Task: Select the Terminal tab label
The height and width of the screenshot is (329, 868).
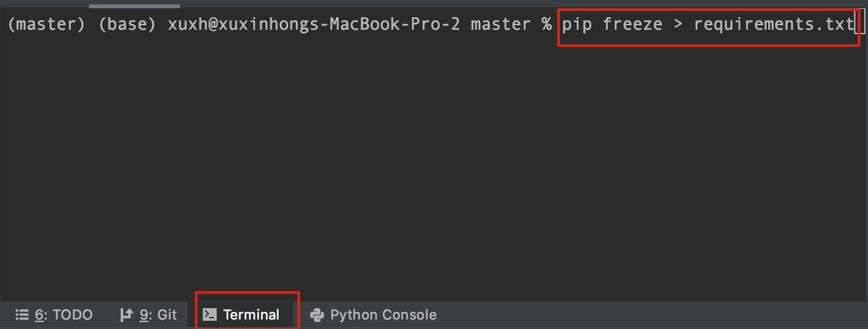Action: pyautogui.click(x=251, y=314)
